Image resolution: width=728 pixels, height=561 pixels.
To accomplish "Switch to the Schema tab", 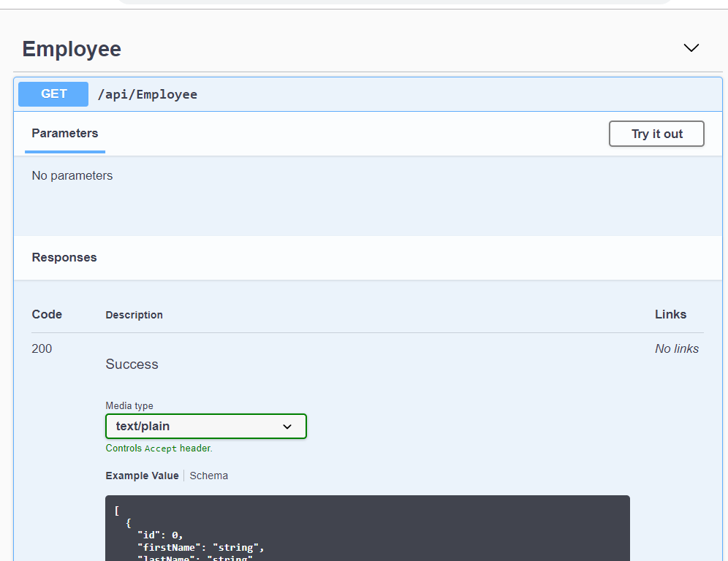I will (x=209, y=476).
